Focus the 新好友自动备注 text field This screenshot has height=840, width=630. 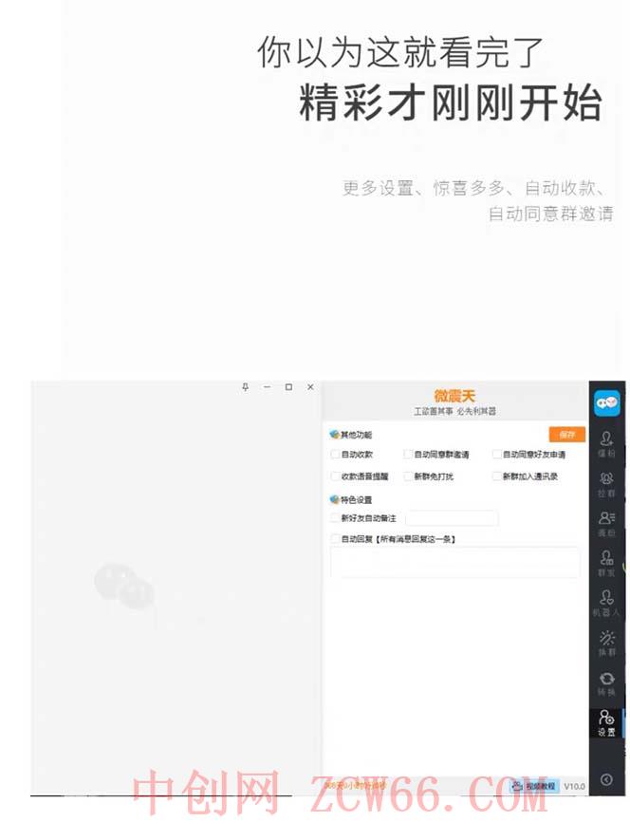coord(452,518)
